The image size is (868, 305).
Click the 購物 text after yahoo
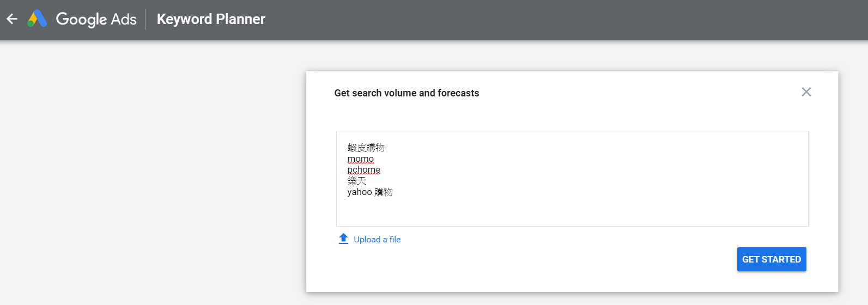pyautogui.click(x=384, y=192)
